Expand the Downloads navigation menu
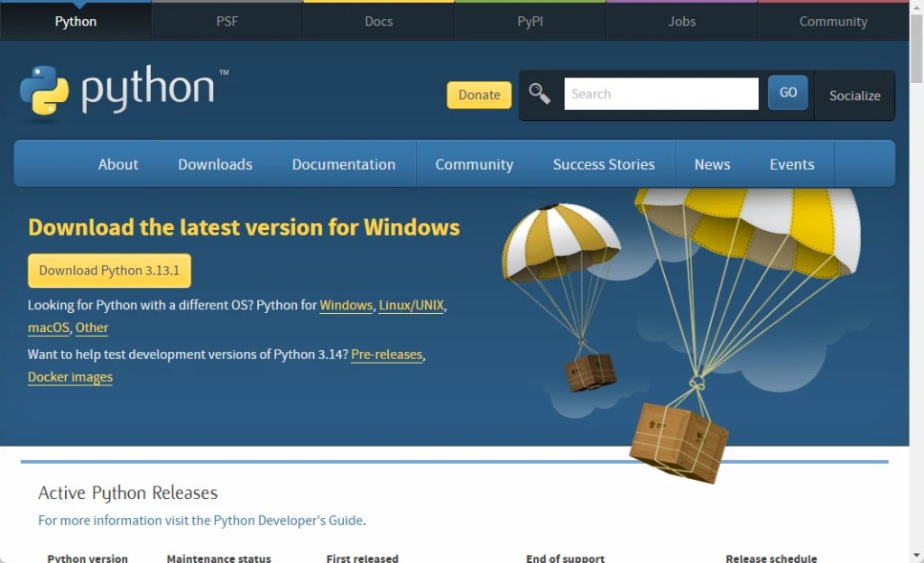The height and width of the screenshot is (563, 924). (x=215, y=164)
